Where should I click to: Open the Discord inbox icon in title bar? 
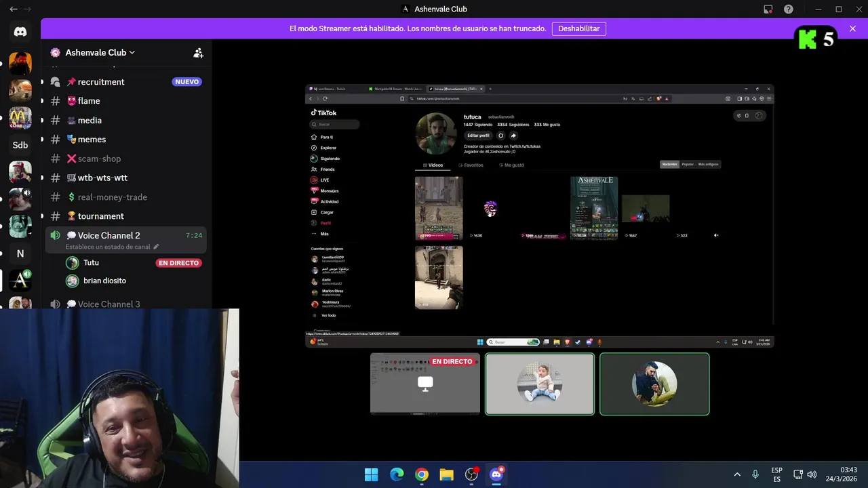[768, 9]
